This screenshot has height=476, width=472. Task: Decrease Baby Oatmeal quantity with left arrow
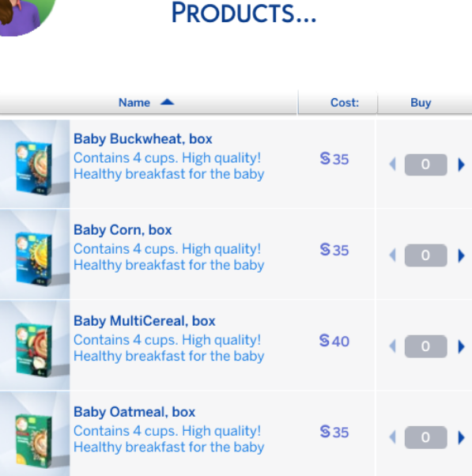(392, 437)
